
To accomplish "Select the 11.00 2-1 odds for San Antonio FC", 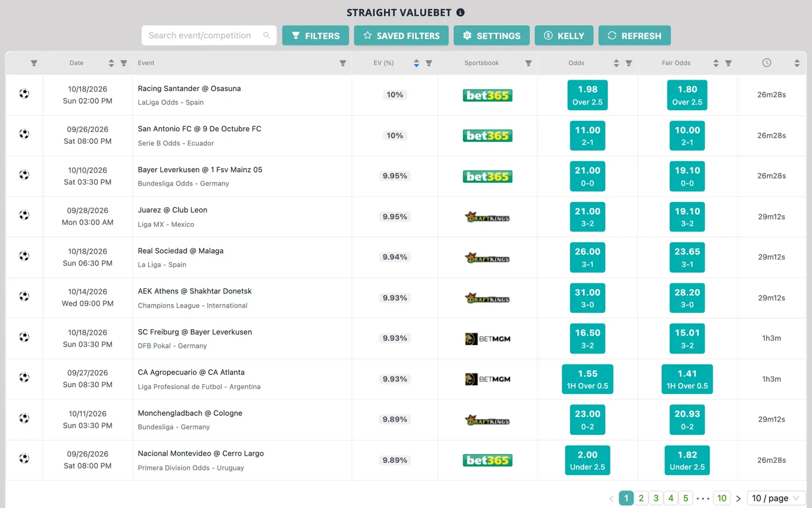I will pos(588,136).
